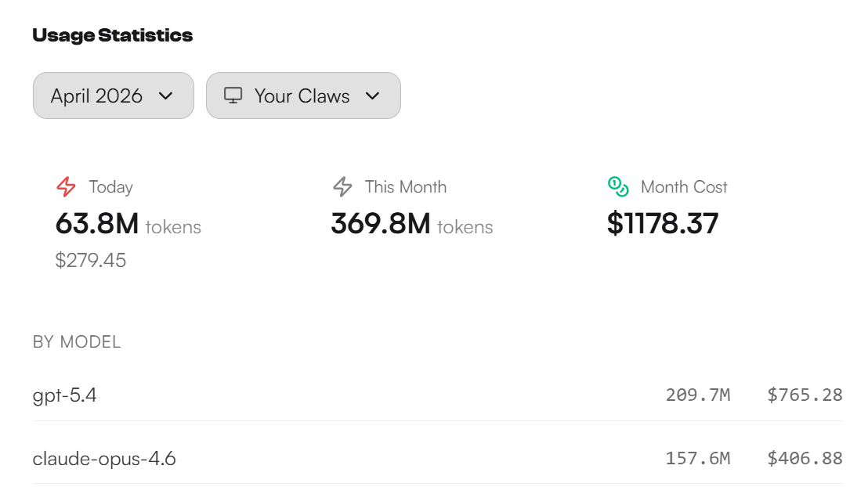Click the BY MODEL section label
The height and width of the screenshot is (487, 868).
(x=77, y=342)
